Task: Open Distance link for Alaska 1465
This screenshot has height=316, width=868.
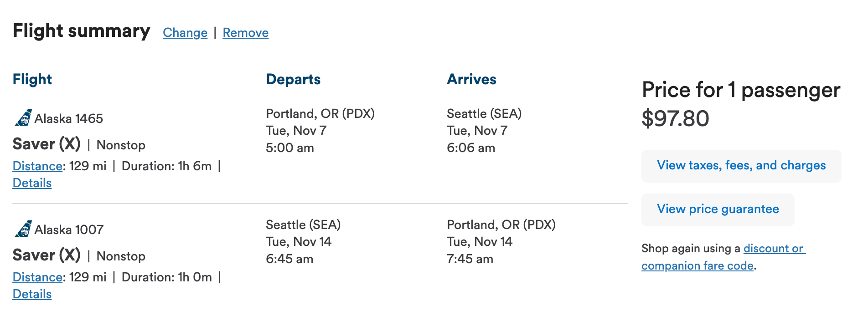Action: pyautogui.click(x=37, y=166)
